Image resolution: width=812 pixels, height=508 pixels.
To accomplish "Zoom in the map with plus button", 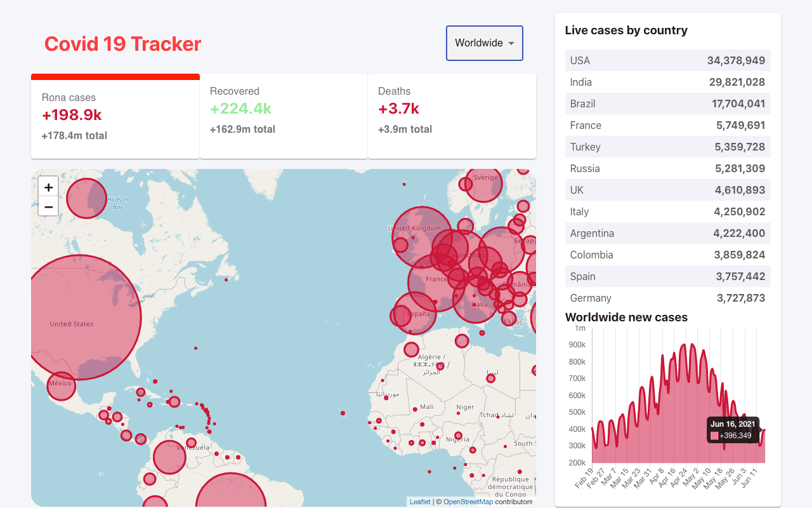I will click(x=48, y=187).
